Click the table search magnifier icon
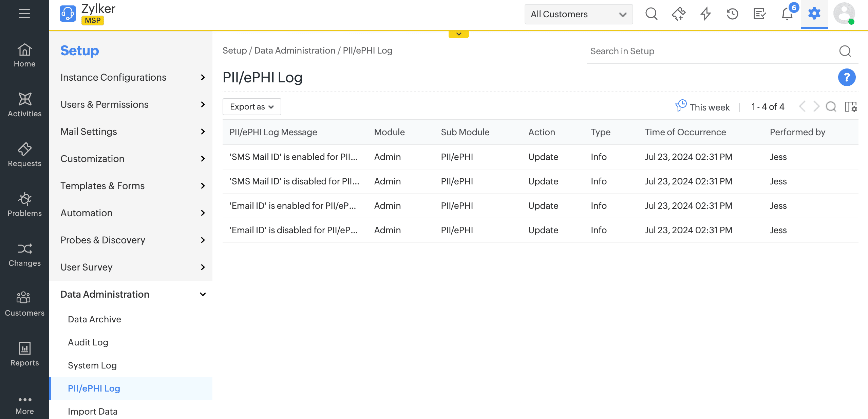868x419 pixels. tap(831, 107)
